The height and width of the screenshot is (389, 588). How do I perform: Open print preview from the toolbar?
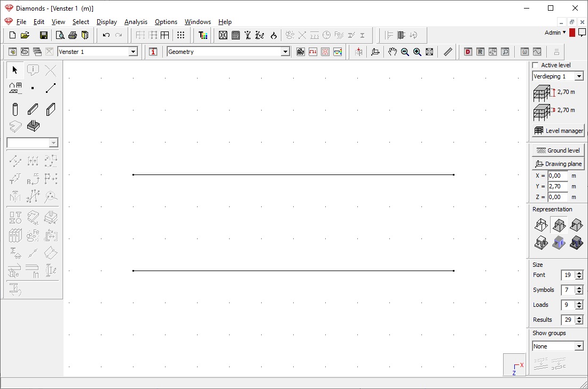[60, 35]
